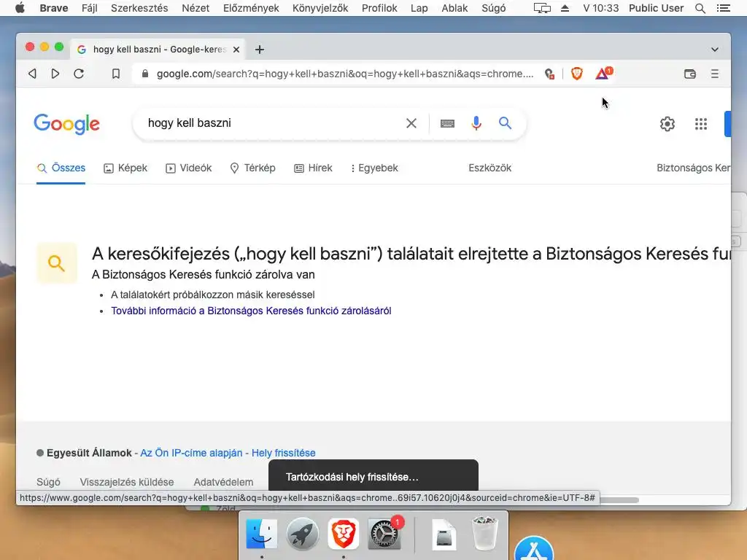Switch to the Videók tab
Image resolution: width=747 pixels, height=560 pixels.
pos(189,168)
